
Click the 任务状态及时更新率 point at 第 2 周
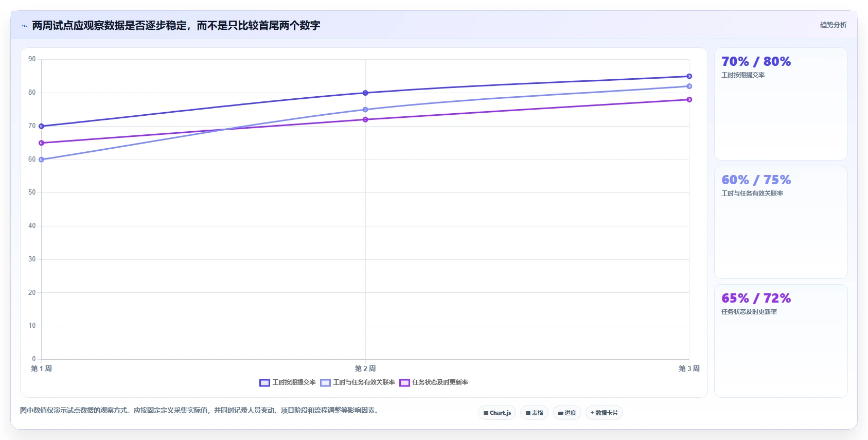365,119
